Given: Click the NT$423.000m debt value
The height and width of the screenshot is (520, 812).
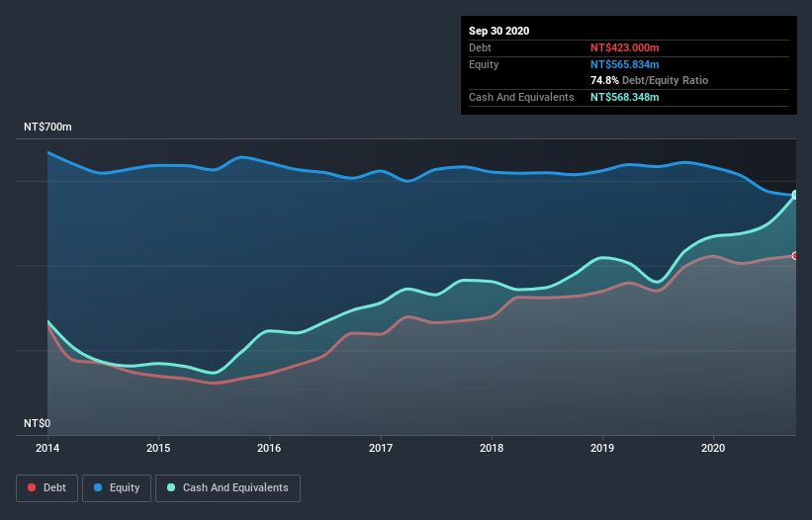Looking at the screenshot, I should 624,47.
